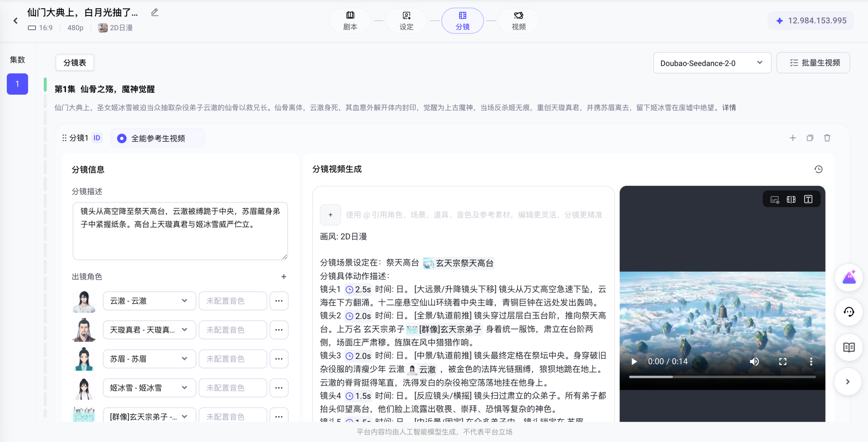Open generation history clock icon
The width and height of the screenshot is (868, 442).
[x=818, y=169]
